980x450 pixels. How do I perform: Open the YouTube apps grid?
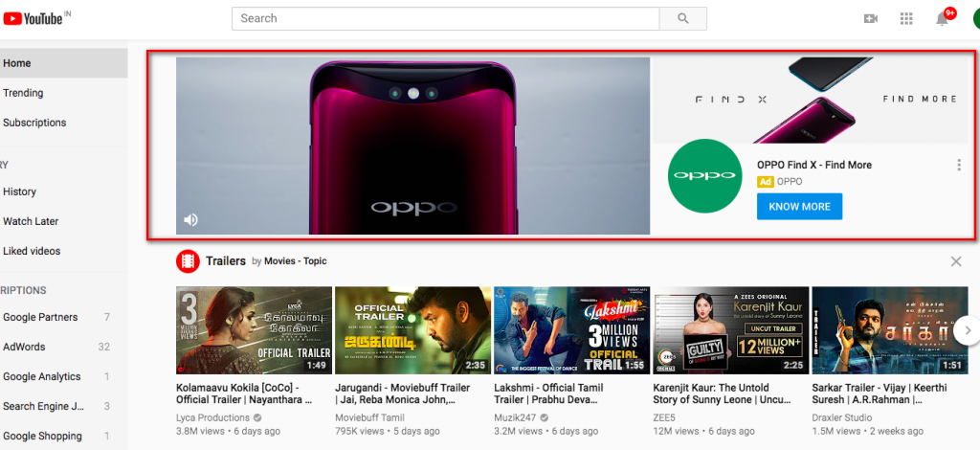click(906, 19)
